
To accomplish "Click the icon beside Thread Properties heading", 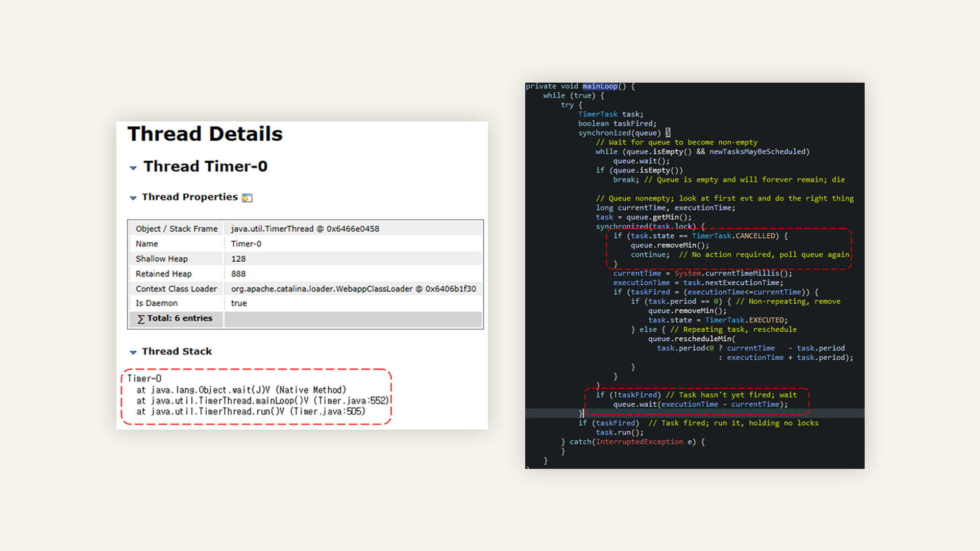I will (x=247, y=198).
